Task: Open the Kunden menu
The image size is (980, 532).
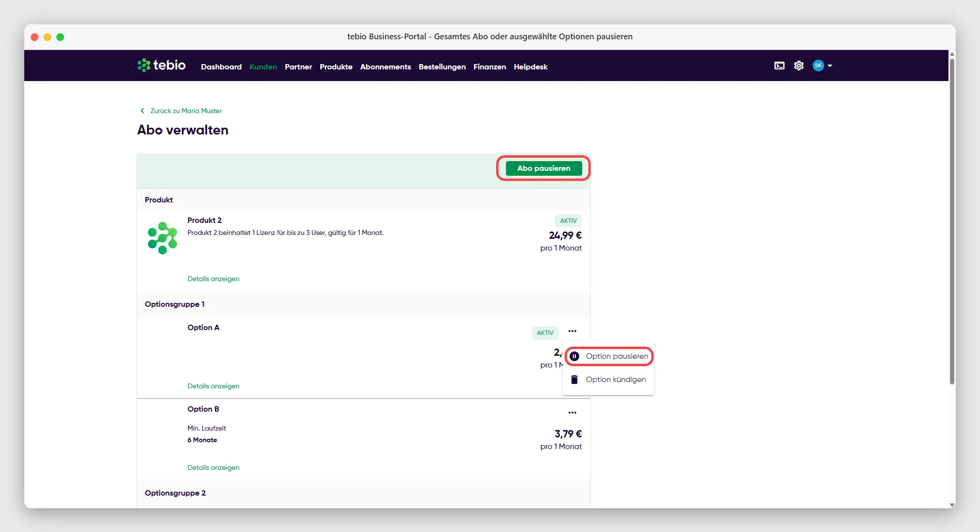Action: (263, 66)
